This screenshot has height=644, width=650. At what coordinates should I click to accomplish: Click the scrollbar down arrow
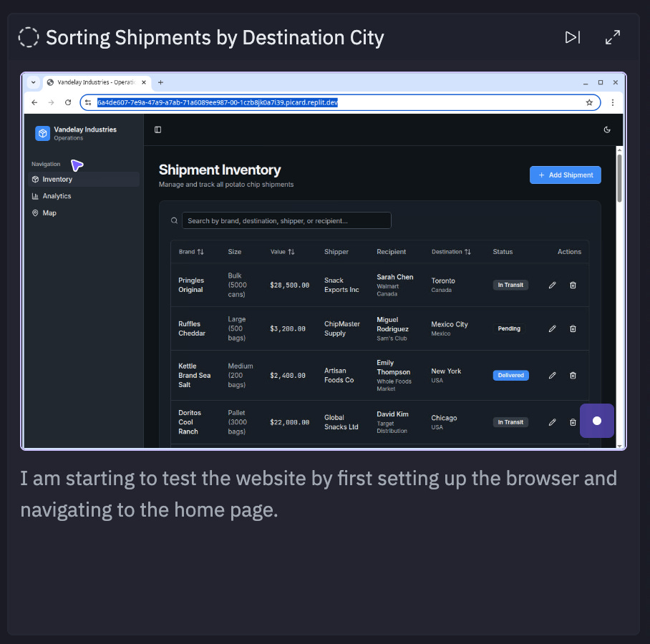click(619, 446)
